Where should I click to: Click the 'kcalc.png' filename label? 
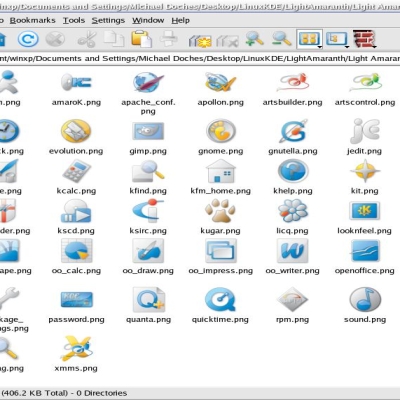(76, 191)
